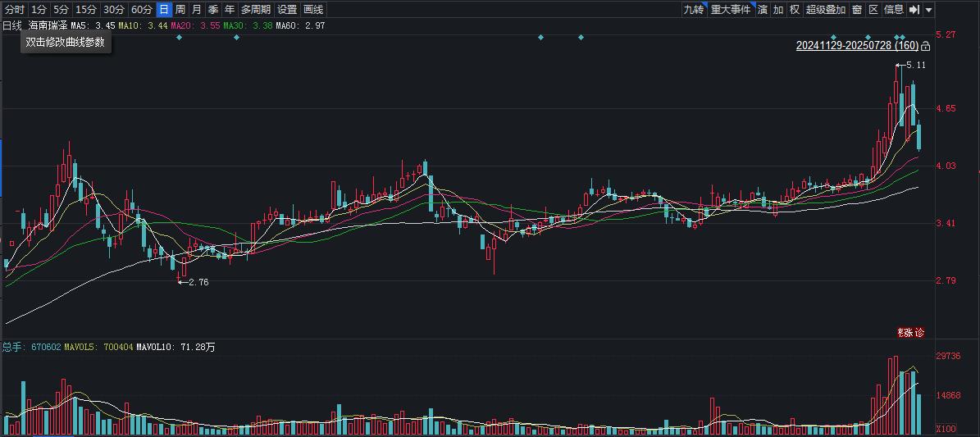Click the 海南瑞泽 stock name
980x437 pixels.
(48, 25)
